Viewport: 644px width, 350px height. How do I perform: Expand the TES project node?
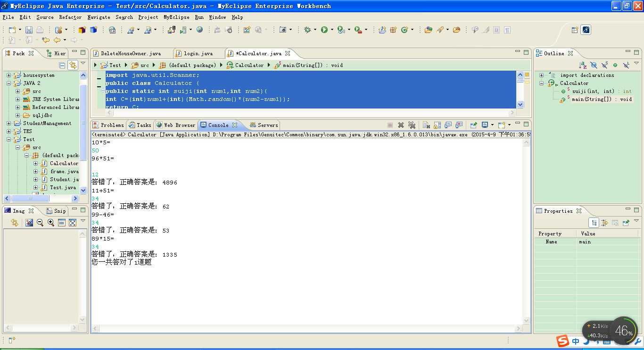pos(8,131)
